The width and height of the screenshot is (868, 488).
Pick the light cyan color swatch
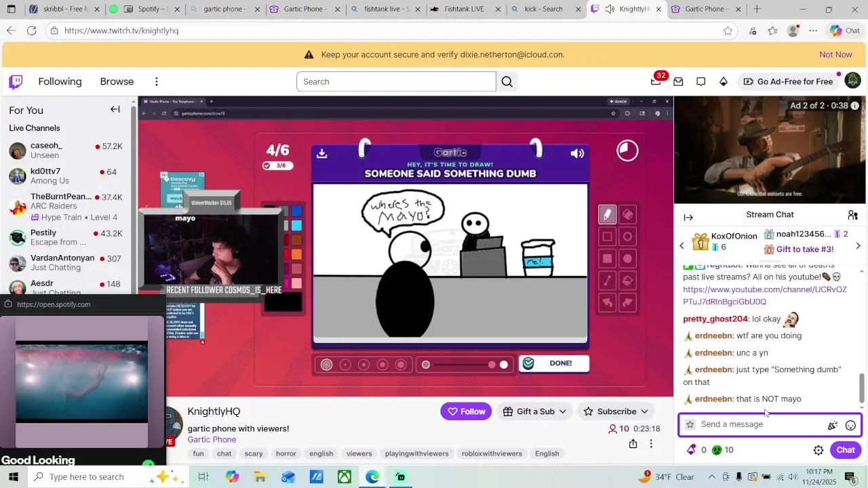pos(296,226)
